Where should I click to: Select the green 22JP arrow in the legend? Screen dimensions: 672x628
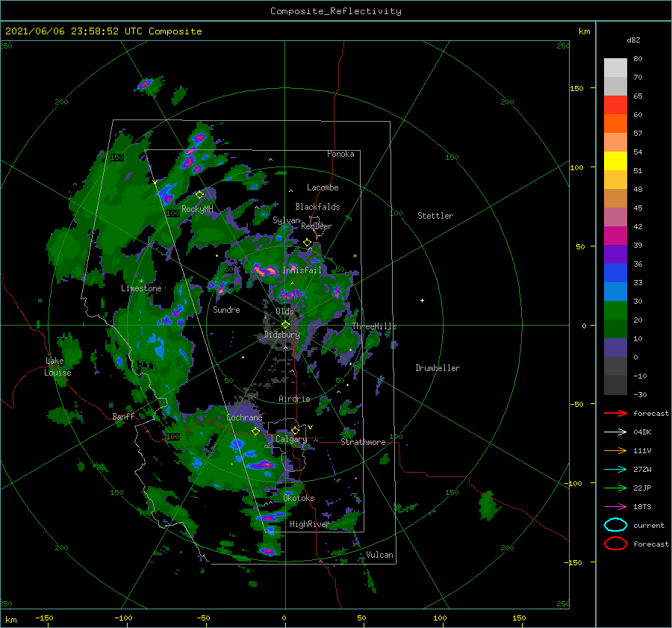[615, 488]
